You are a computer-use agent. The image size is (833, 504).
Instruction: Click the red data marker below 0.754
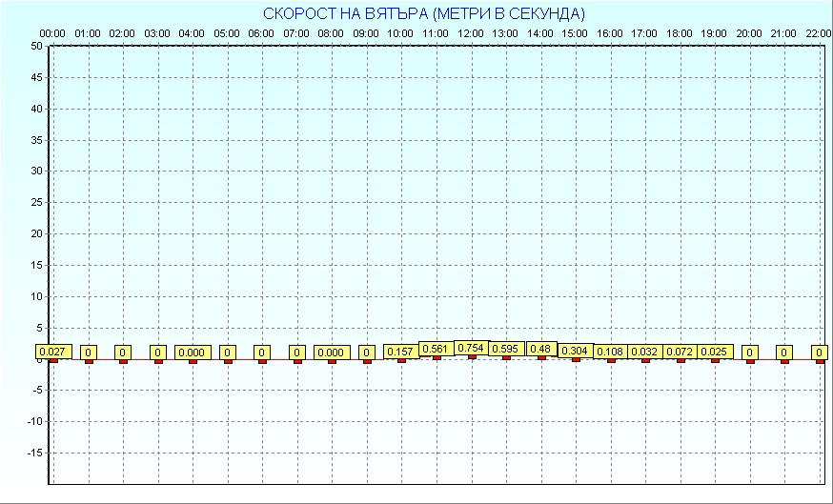coord(471,357)
